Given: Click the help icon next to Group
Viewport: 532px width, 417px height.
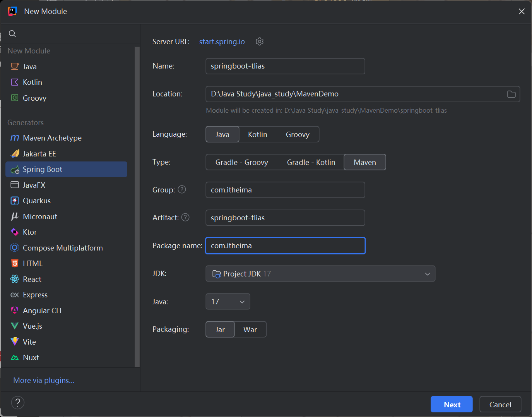Looking at the screenshot, I should coord(182,189).
